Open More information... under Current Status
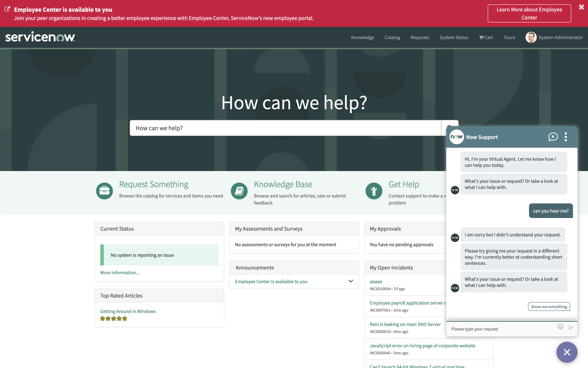This screenshot has width=588, height=368. [120, 273]
